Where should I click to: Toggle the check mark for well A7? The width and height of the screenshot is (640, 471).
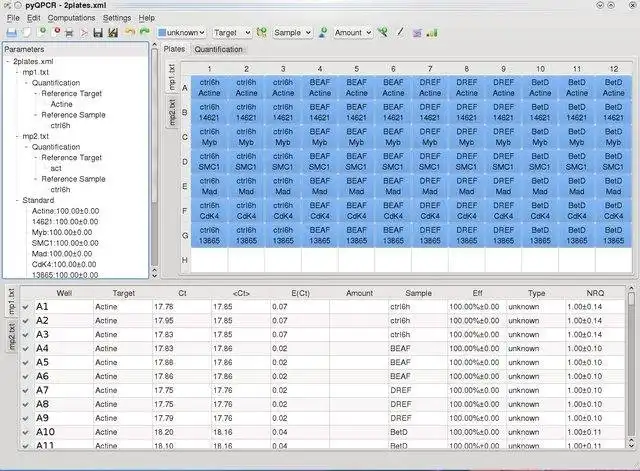[x=26, y=391]
